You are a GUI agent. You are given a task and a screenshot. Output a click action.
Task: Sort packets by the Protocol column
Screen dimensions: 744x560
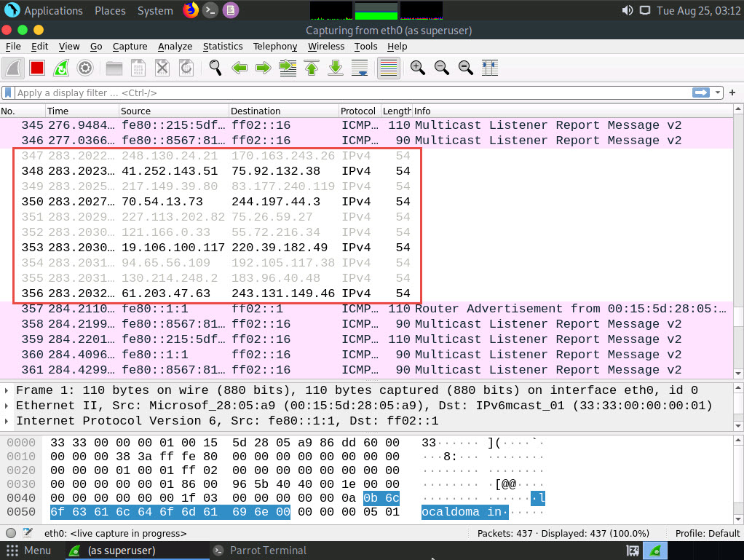(359, 111)
